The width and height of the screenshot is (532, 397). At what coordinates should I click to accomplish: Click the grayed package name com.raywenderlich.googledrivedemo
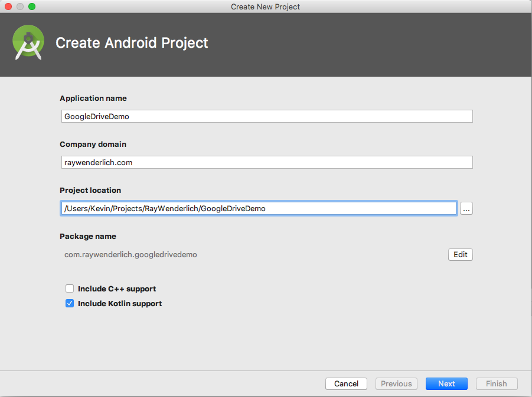click(x=130, y=254)
